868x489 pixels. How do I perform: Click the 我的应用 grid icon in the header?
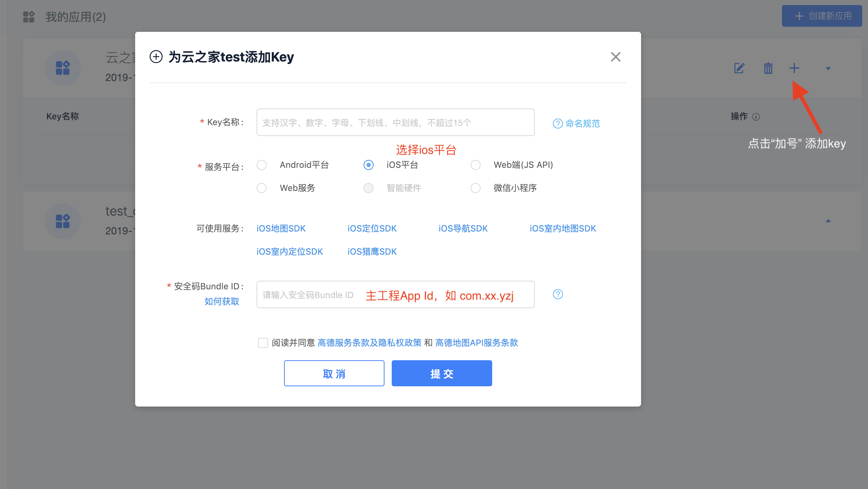[29, 16]
